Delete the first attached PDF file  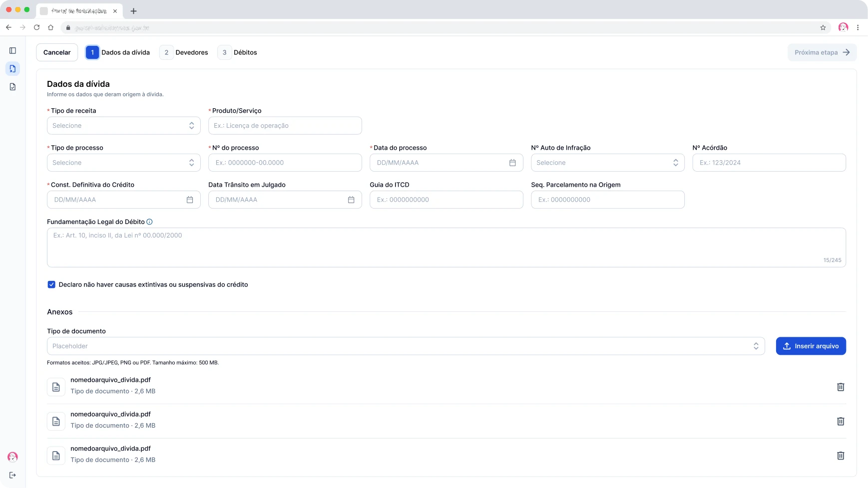[841, 387]
